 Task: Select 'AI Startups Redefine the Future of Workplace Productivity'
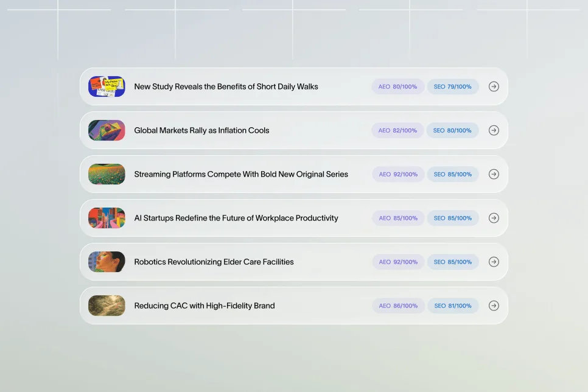tap(236, 218)
